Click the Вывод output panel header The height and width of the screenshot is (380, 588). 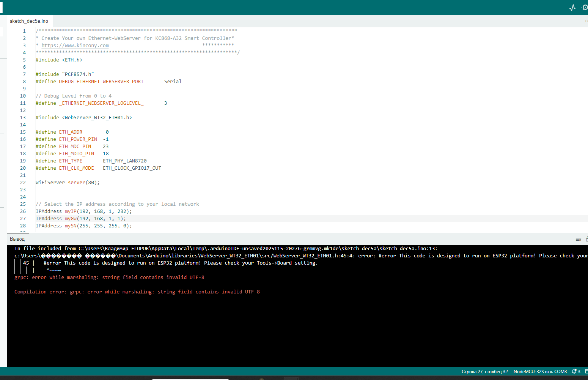[x=17, y=239]
